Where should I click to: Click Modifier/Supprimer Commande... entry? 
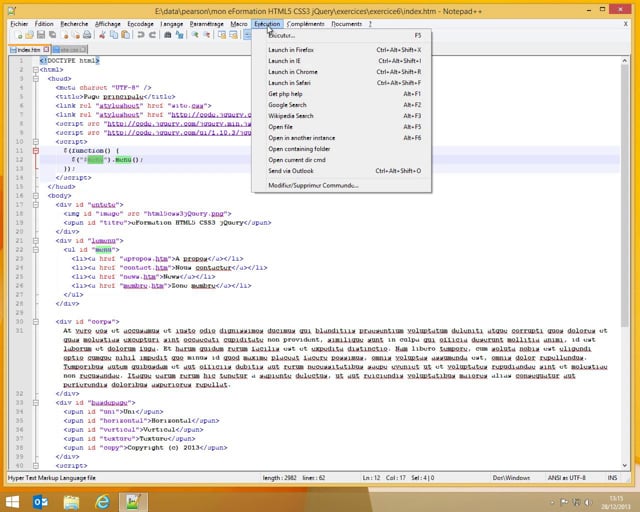pos(342,185)
